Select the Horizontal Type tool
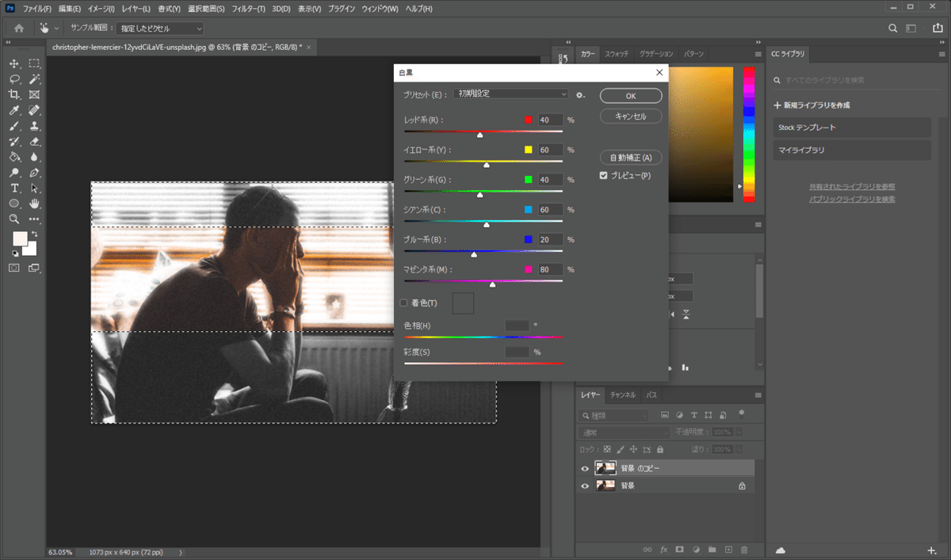 click(14, 188)
